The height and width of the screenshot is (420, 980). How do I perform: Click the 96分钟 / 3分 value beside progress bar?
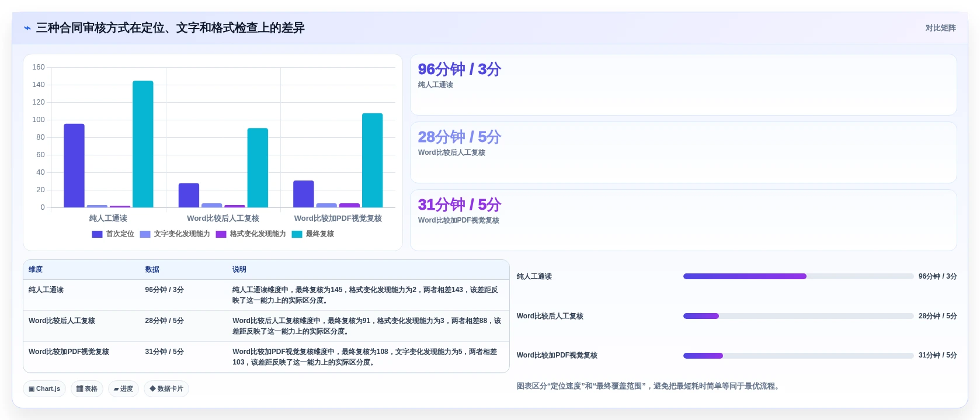click(x=937, y=276)
